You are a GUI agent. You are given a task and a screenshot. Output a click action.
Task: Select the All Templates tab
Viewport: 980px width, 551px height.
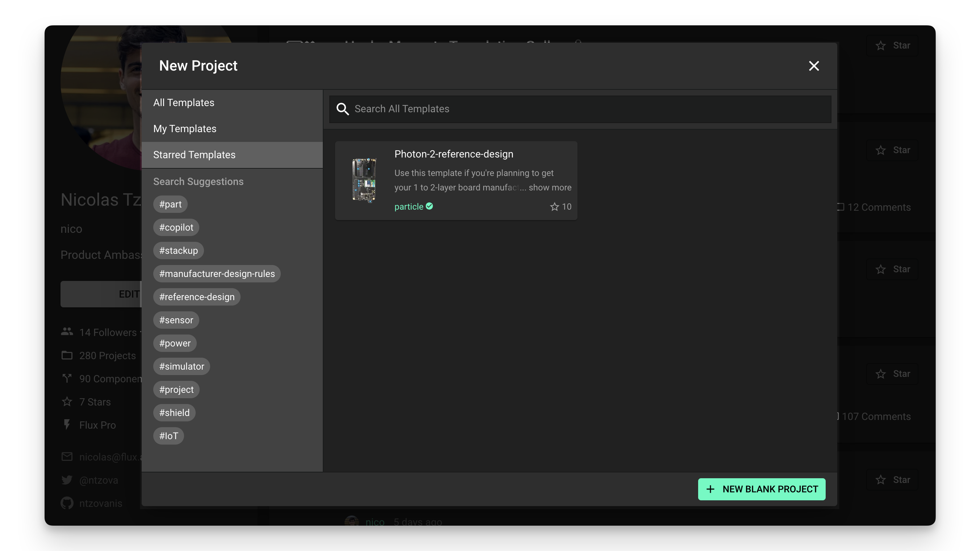click(232, 103)
